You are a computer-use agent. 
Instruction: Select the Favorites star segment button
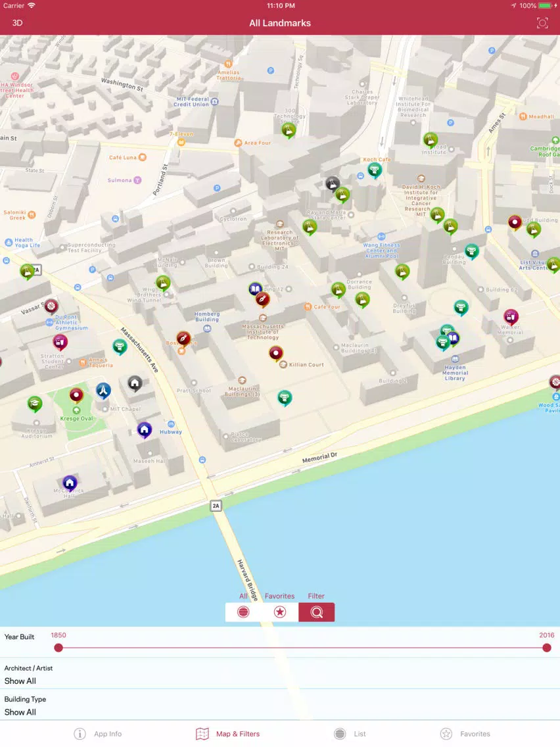(x=280, y=612)
